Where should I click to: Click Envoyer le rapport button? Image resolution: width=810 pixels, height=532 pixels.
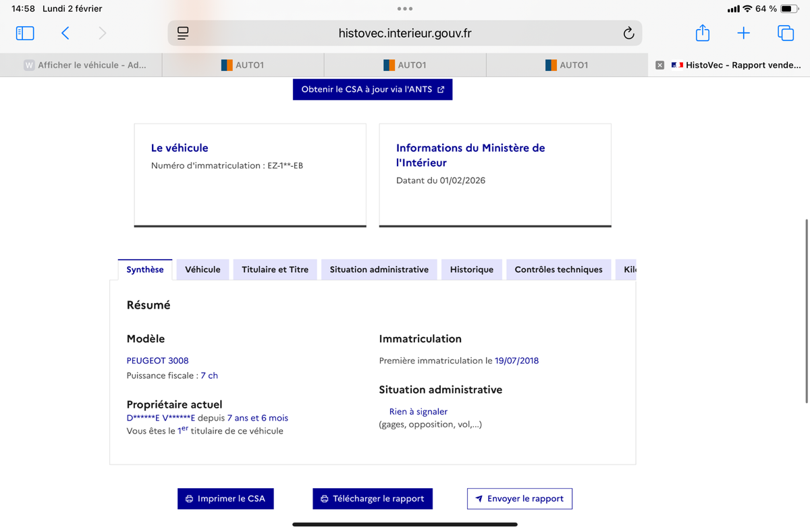click(x=519, y=498)
